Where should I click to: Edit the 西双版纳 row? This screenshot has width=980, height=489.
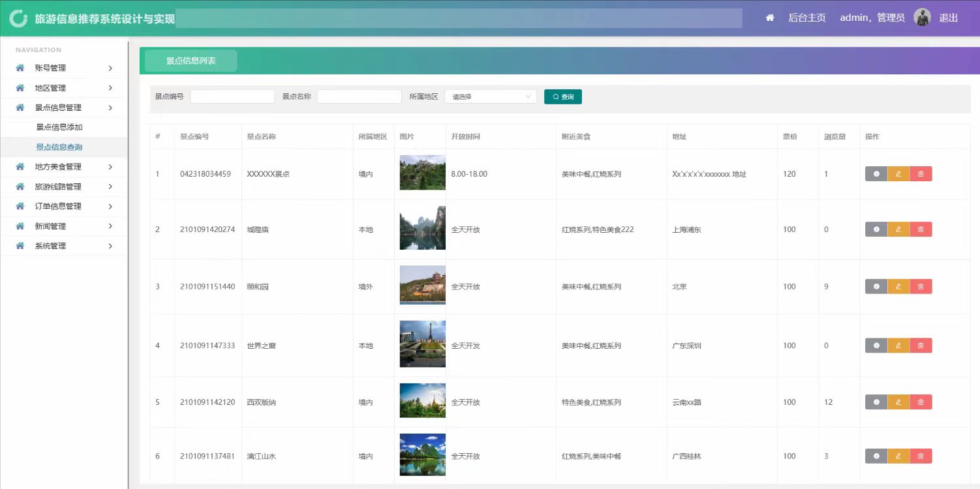point(898,402)
